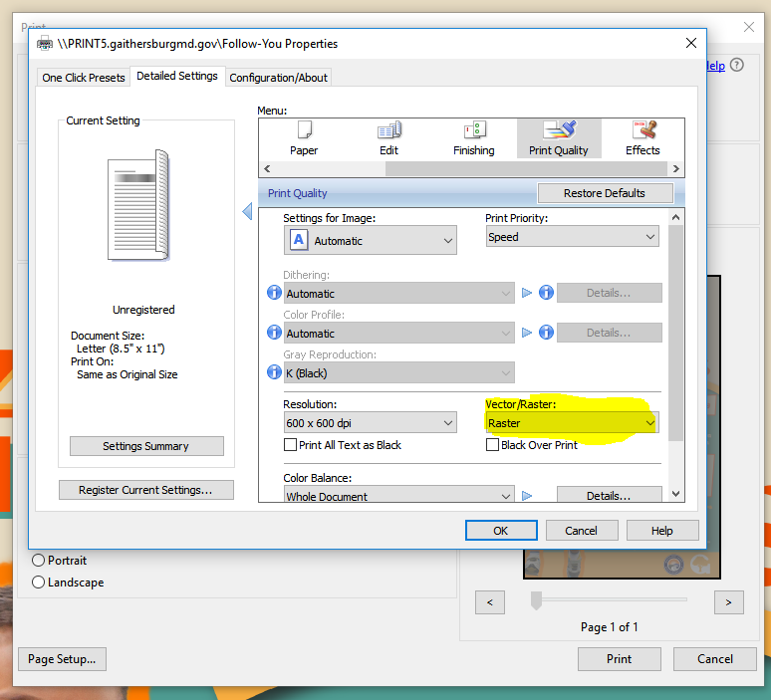Click the page preview slider handle

(536, 599)
